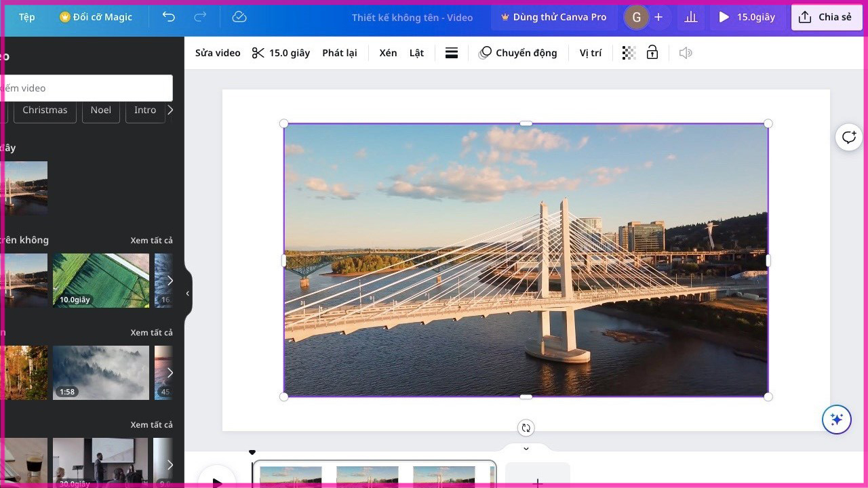Show more category chips with the arrow
868x488 pixels.
click(170, 110)
